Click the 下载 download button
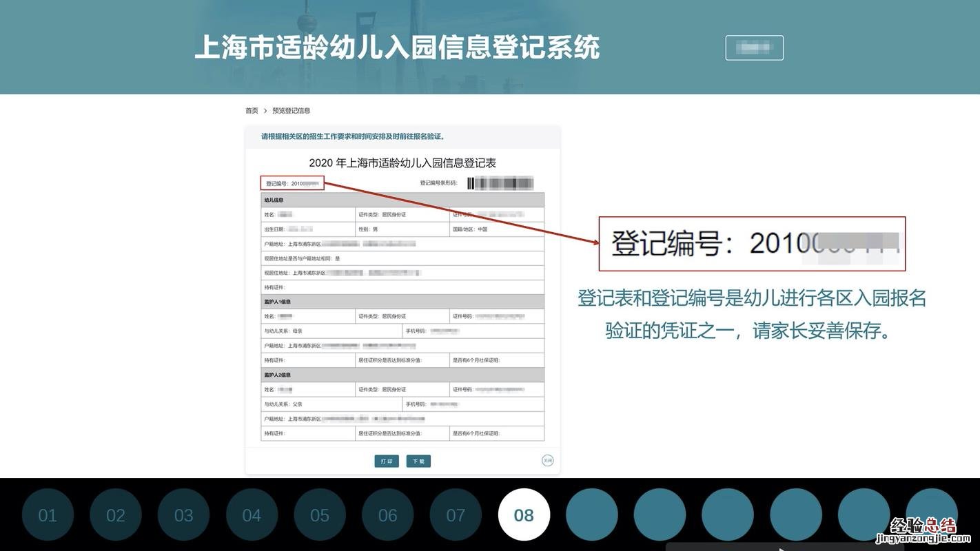Screen dimensions: 980x551 click(418, 461)
